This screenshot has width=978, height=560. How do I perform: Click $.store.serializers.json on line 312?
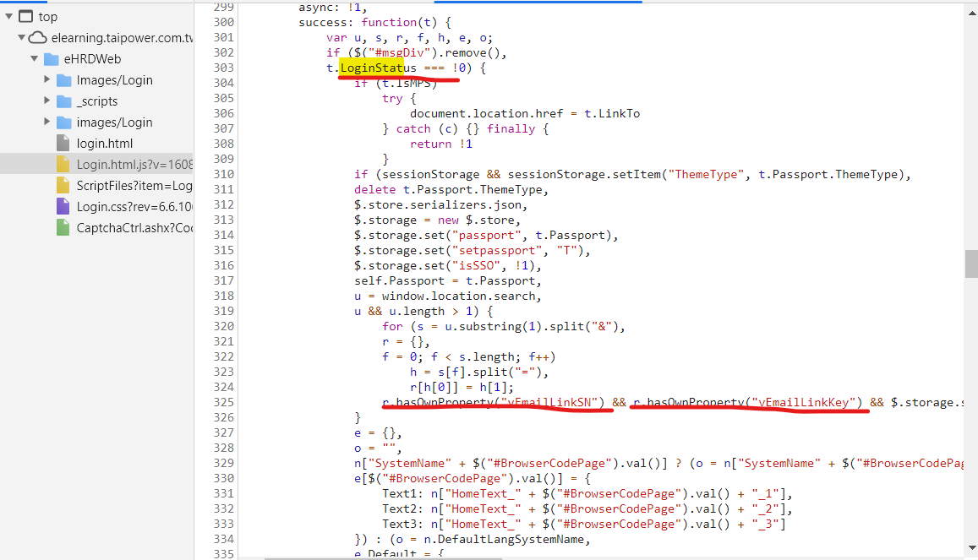pos(437,205)
